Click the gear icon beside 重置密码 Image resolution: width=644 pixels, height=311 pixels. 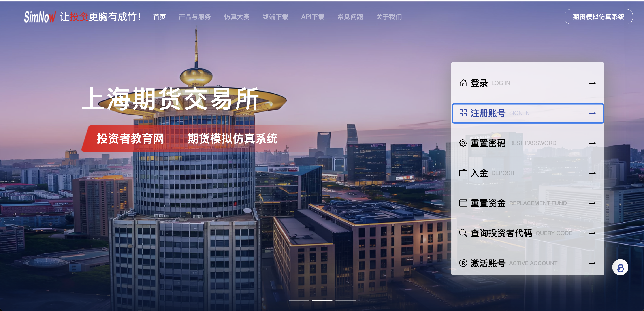tap(463, 143)
